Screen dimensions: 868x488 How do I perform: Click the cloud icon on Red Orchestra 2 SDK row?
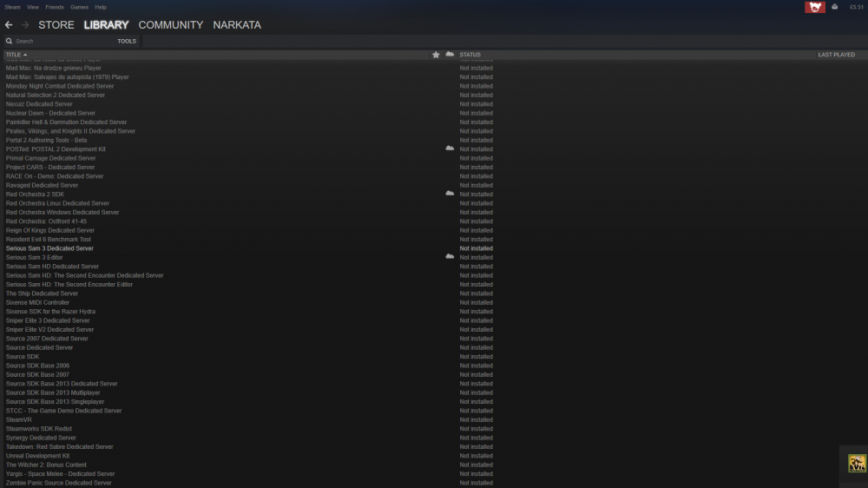450,194
